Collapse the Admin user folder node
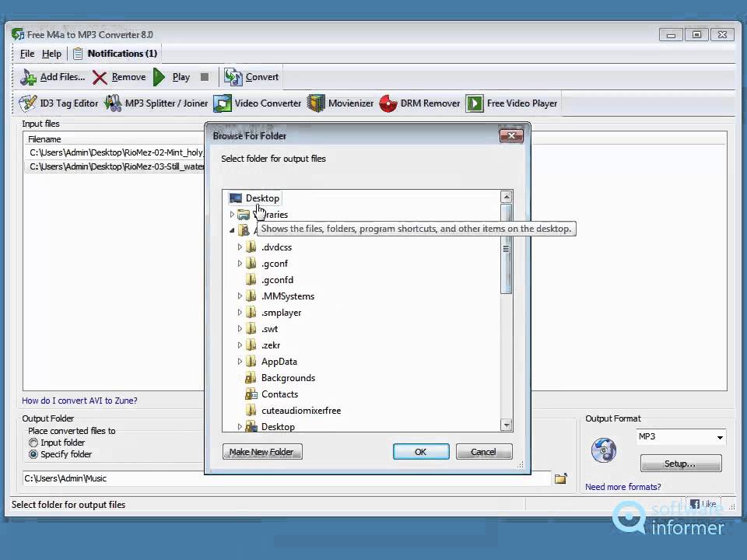Viewport: 747px width, 560px height. (232, 230)
